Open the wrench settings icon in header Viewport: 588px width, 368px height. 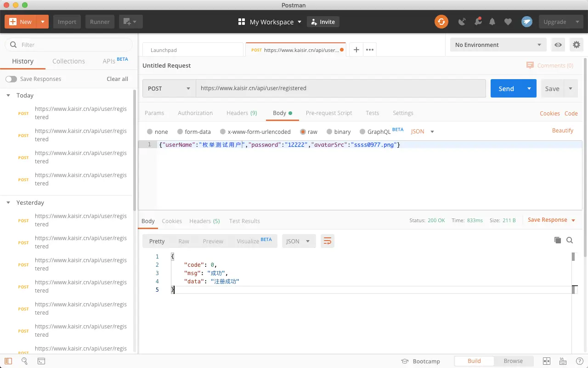pos(478,22)
